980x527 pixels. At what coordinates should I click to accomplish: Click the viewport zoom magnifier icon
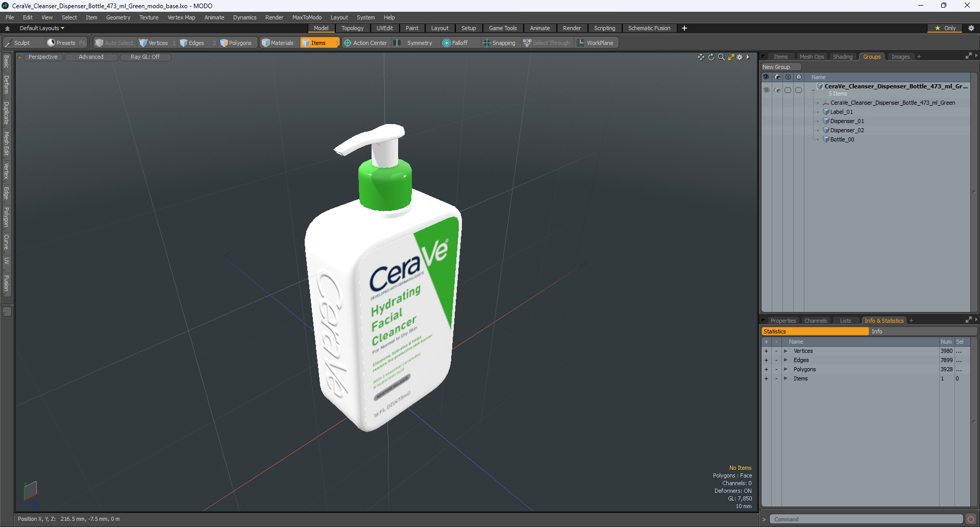click(721, 57)
